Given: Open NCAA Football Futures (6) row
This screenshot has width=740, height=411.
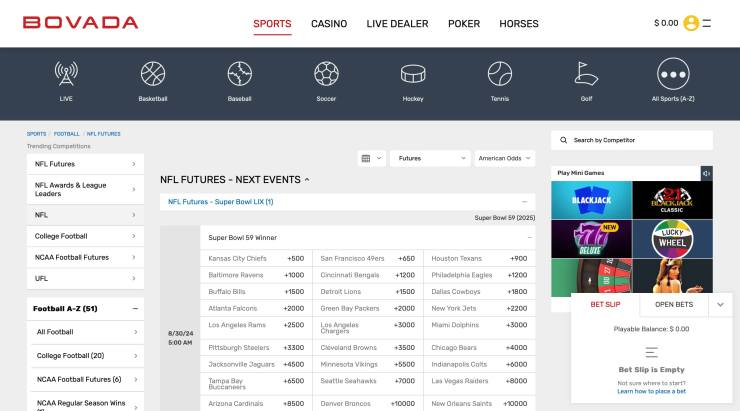Looking at the screenshot, I should pos(87,379).
